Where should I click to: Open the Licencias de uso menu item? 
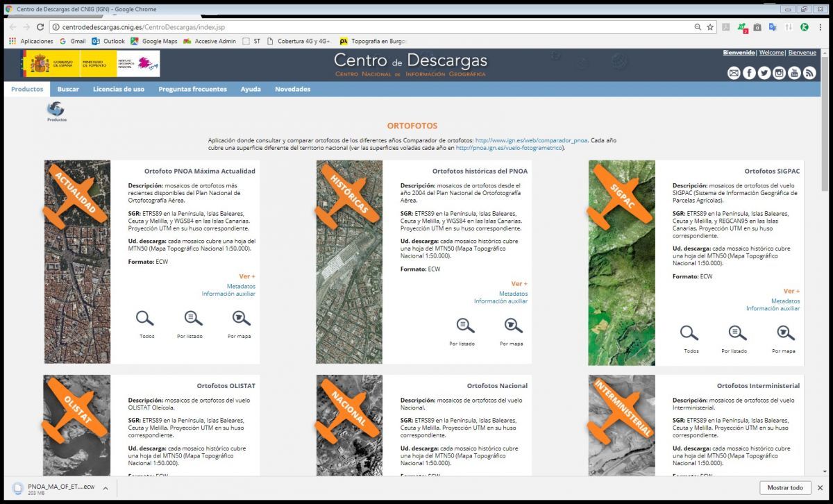pyautogui.click(x=119, y=89)
